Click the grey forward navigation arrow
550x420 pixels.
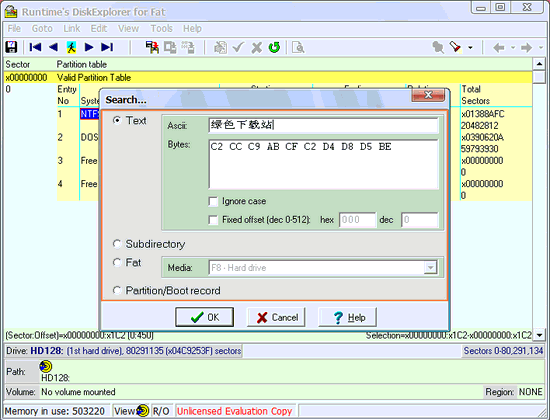click(x=526, y=47)
